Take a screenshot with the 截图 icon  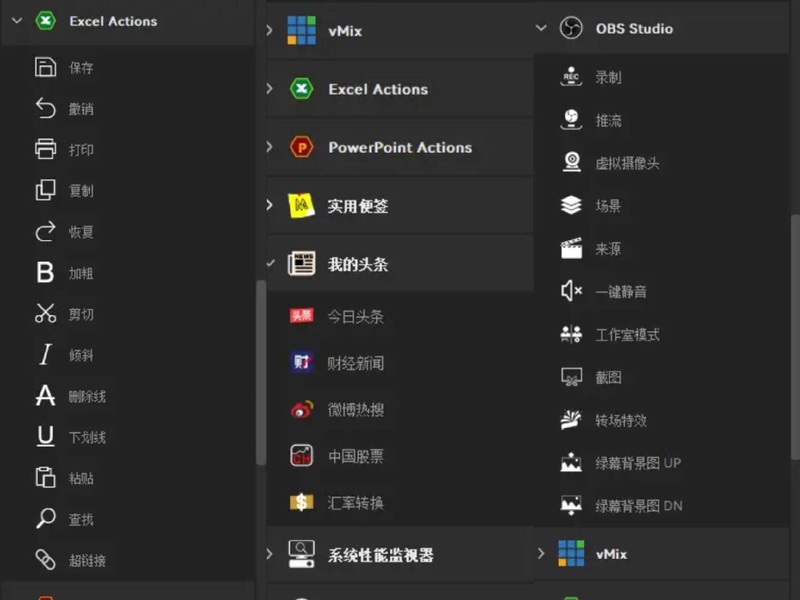coord(572,377)
